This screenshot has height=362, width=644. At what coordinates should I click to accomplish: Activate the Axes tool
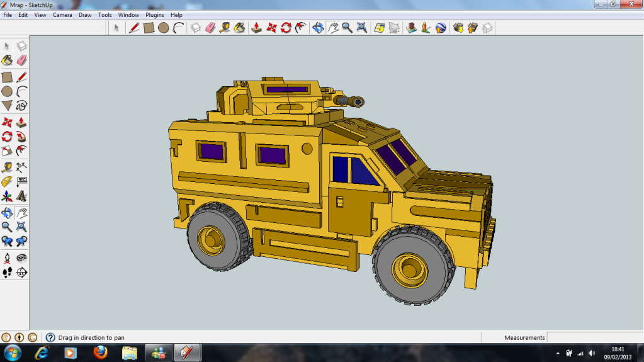7,196
